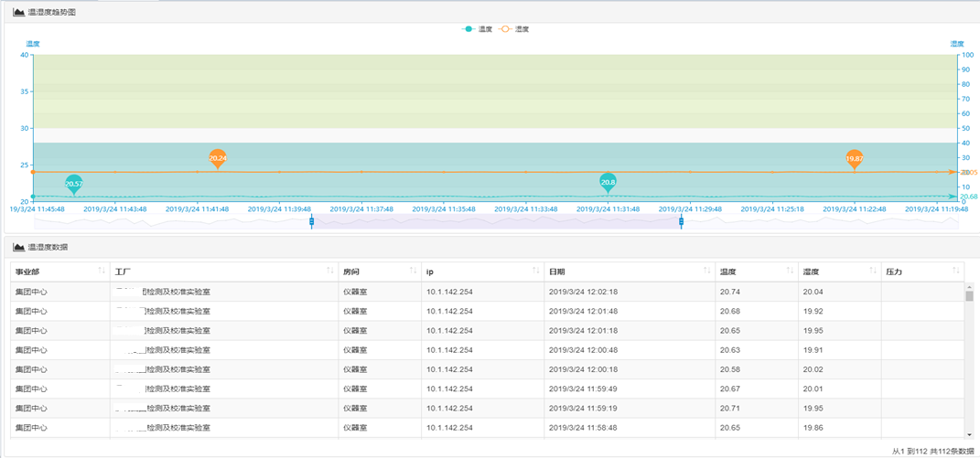
Task: Click table scrollbar up arrow
Action: (970, 287)
